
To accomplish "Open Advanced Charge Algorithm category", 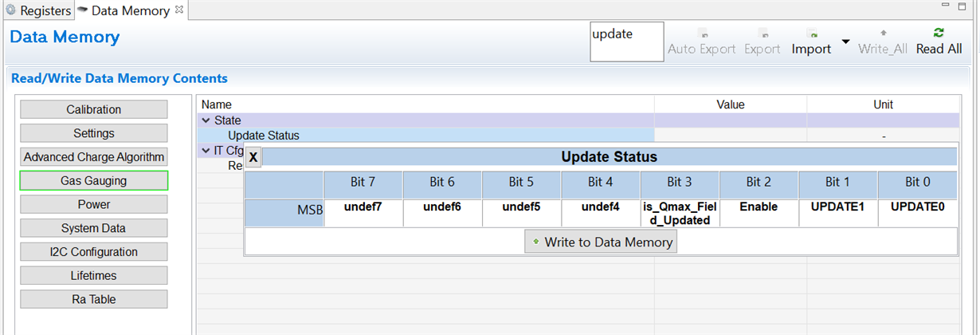I will coord(94,157).
